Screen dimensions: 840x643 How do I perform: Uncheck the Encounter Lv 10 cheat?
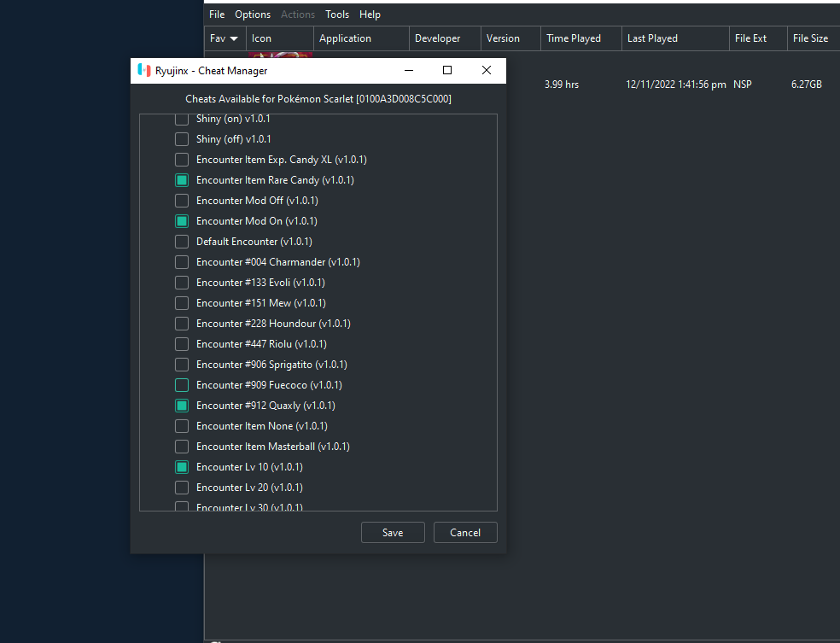pos(182,467)
